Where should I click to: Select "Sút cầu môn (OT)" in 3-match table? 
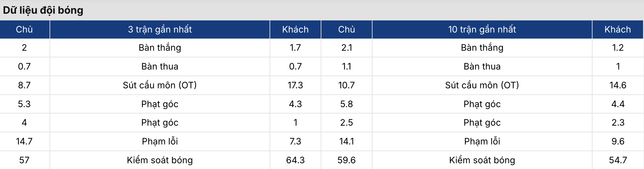click(160, 85)
